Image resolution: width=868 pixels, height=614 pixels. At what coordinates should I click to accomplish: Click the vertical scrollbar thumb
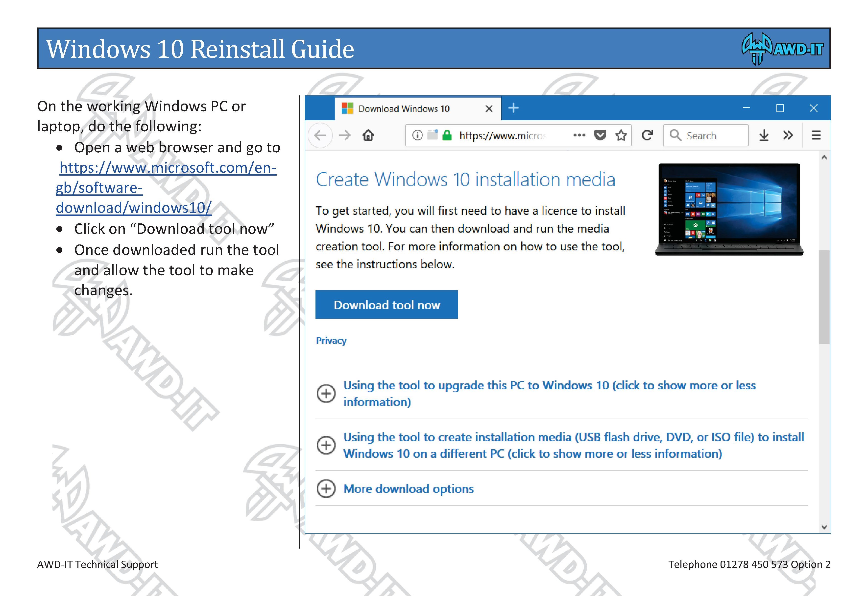point(824,297)
